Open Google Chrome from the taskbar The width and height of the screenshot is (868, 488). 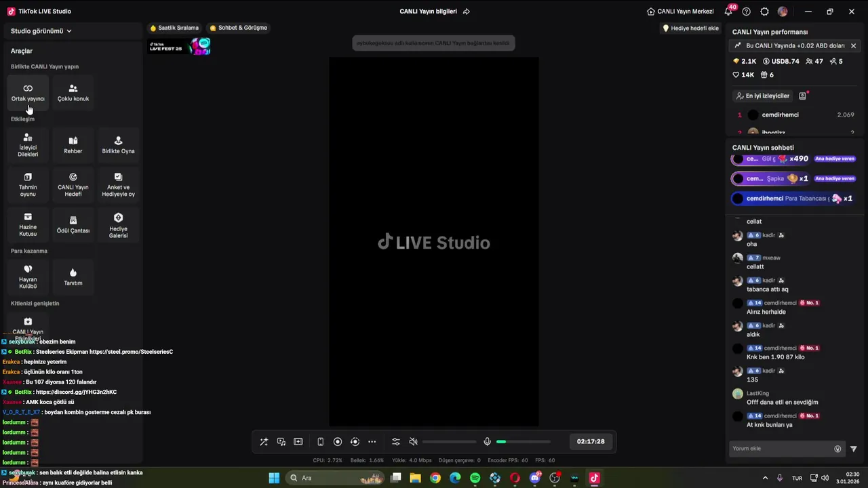tap(435, 479)
